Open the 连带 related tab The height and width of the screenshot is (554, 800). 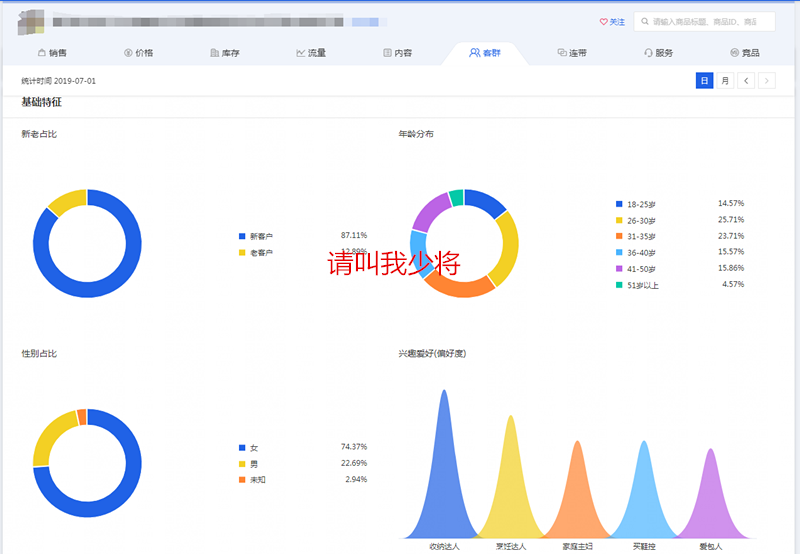(571, 52)
